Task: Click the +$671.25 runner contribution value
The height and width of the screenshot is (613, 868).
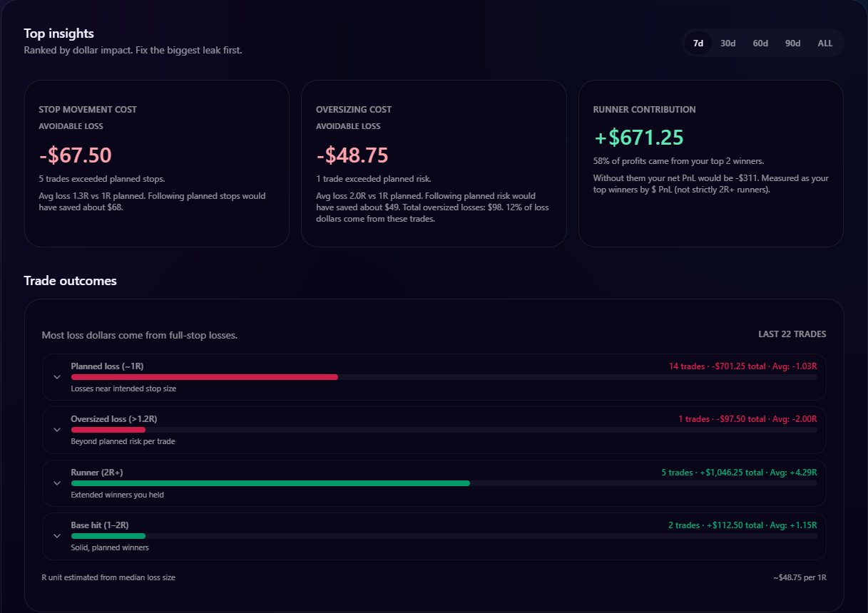Action: (x=637, y=137)
